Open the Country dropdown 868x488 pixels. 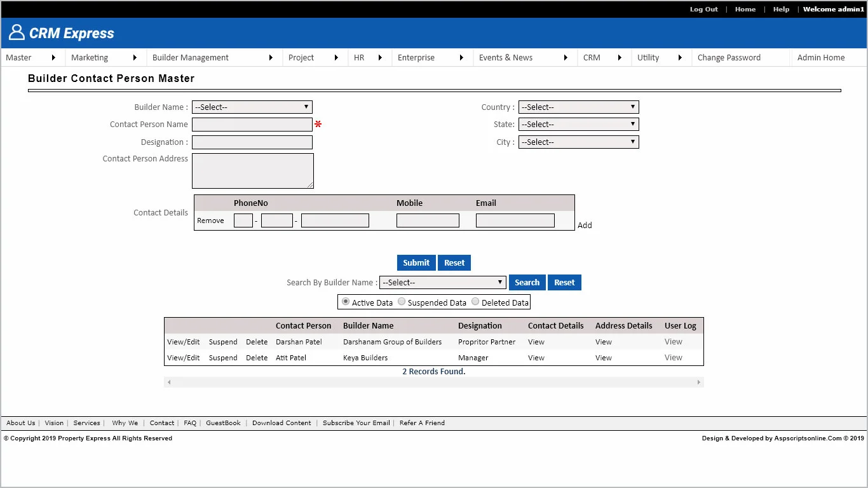pos(579,107)
